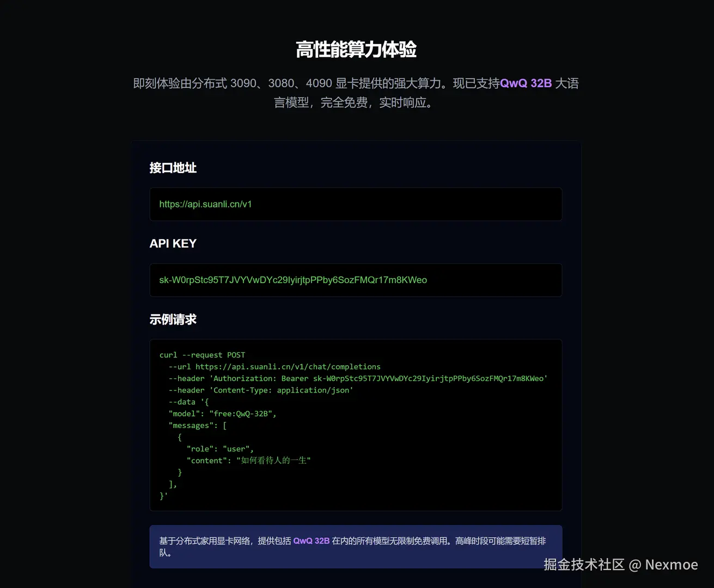Click QwQ 32B in the bottom note box

pyautogui.click(x=312, y=541)
